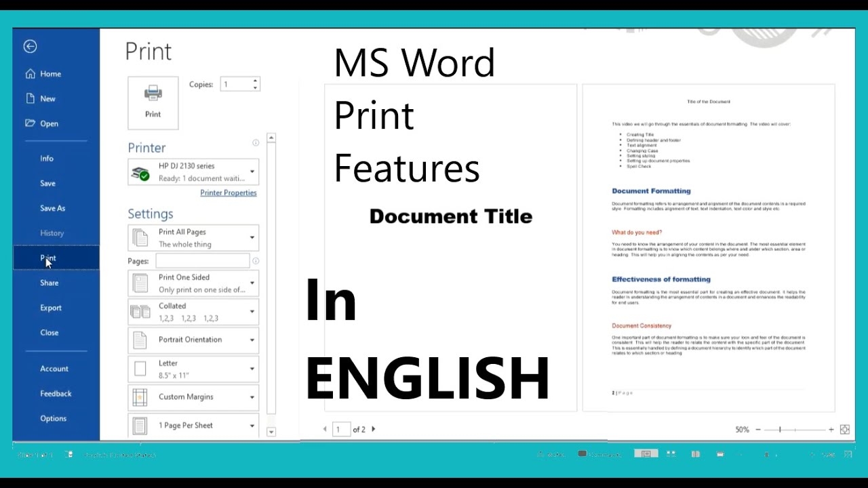Click the Back arrow at top of sidebar

tap(30, 46)
